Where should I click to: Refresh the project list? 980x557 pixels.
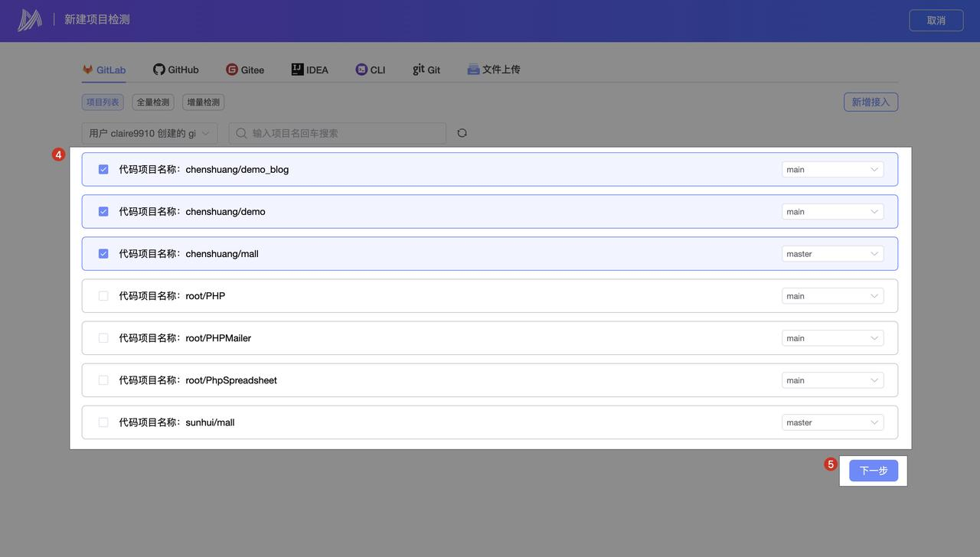pos(462,133)
